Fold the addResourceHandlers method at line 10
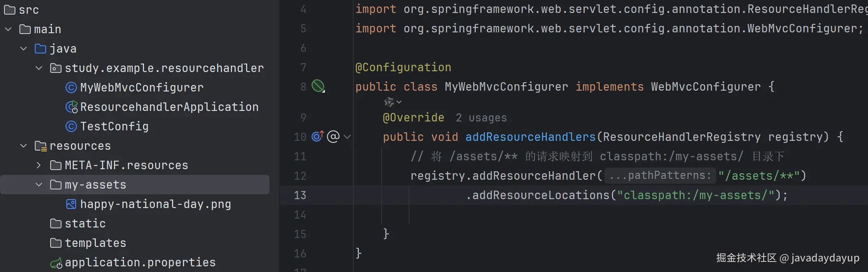Screen dimensions: 868x272 (347, 137)
